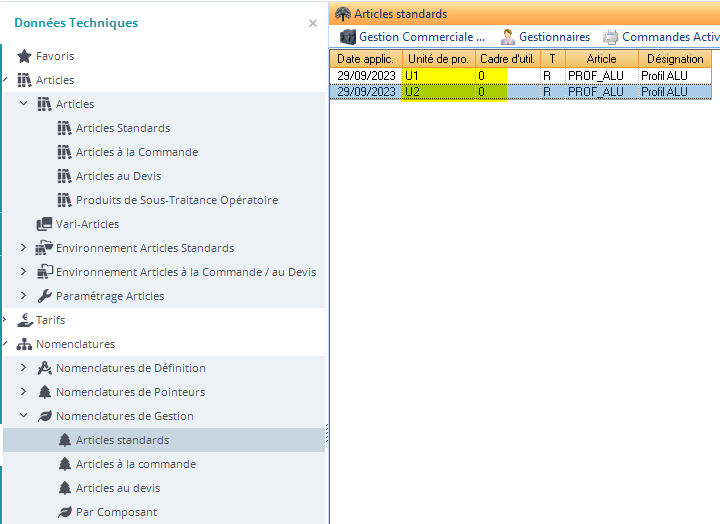Click the Désignation column header
This screenshot has height=524, width=720.
tap(675, 59)
